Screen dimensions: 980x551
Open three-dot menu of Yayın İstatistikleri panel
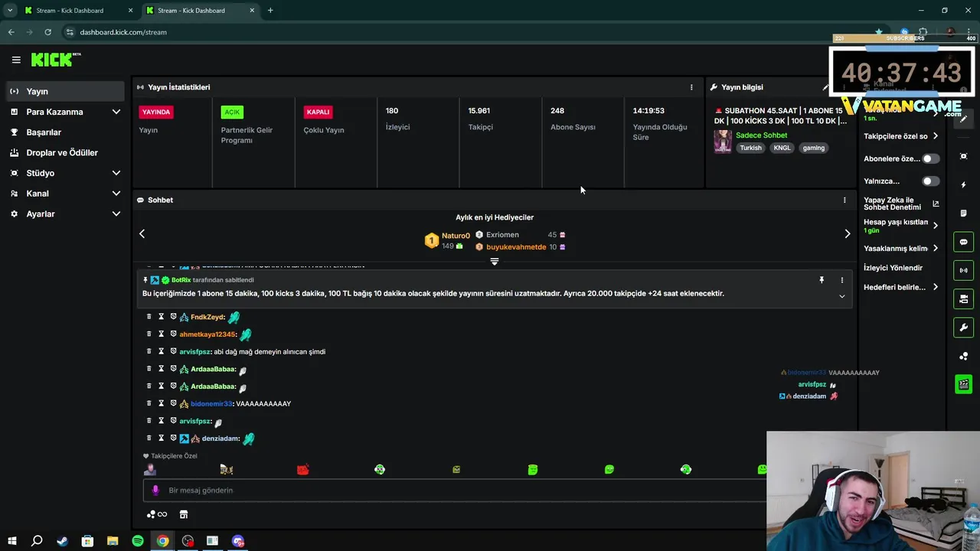691,87
